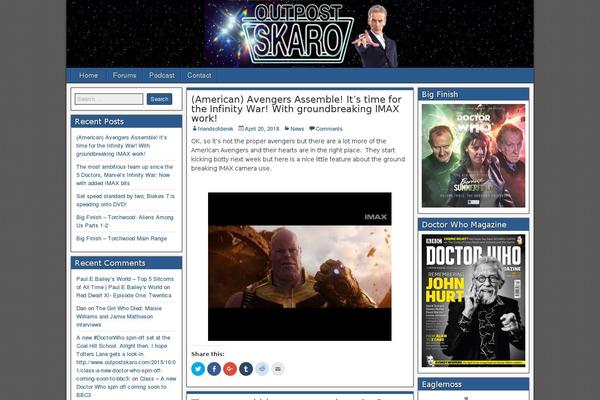Share the post on Tumblr

coord(246,369)
